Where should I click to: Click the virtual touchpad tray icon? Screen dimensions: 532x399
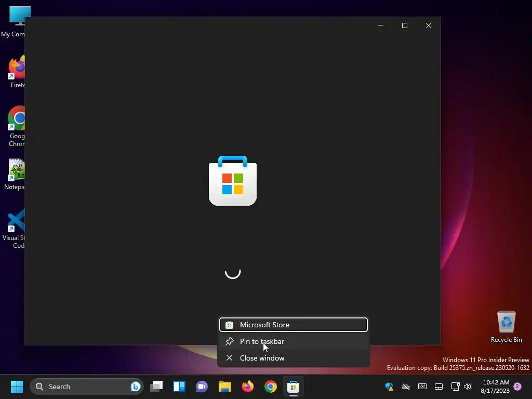[x=438, y=387]
